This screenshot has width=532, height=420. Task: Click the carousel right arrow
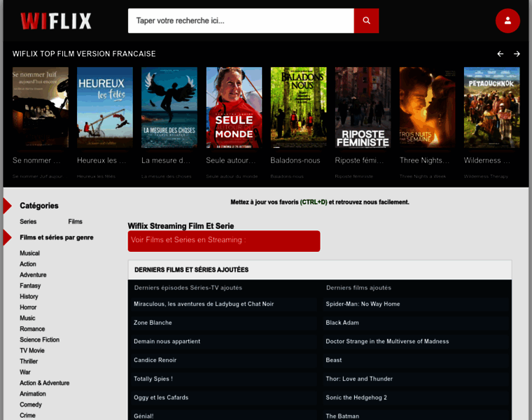point(517,54)
